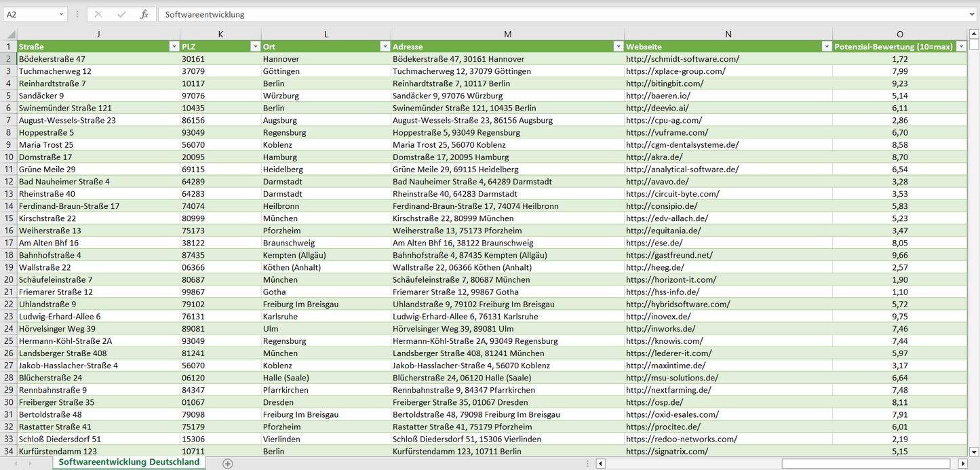Expand the Name Box dropdown arrow

tap(62, 14)
